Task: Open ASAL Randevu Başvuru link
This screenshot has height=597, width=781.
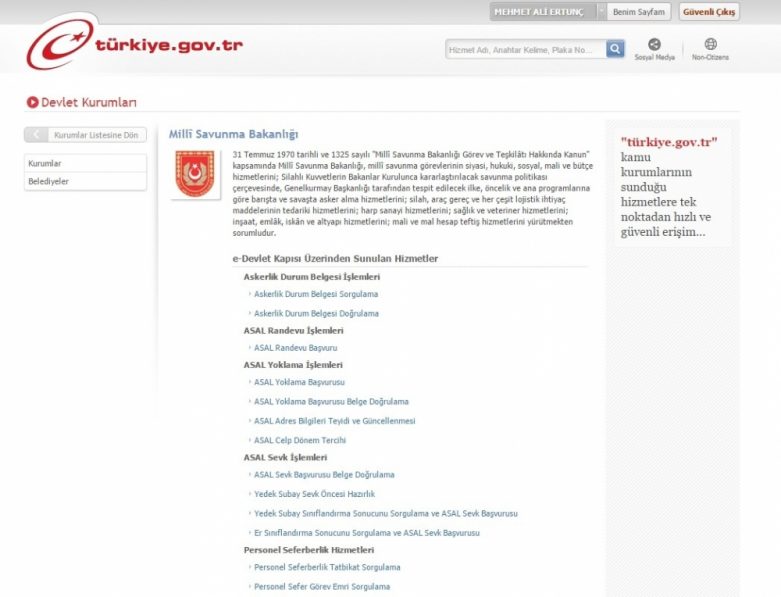Action: point(295,348)
